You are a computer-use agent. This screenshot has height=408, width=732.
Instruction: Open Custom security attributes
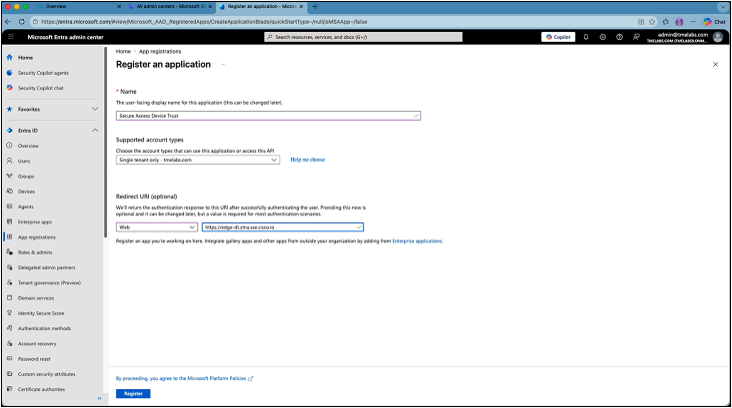click(x=46, y=374)
